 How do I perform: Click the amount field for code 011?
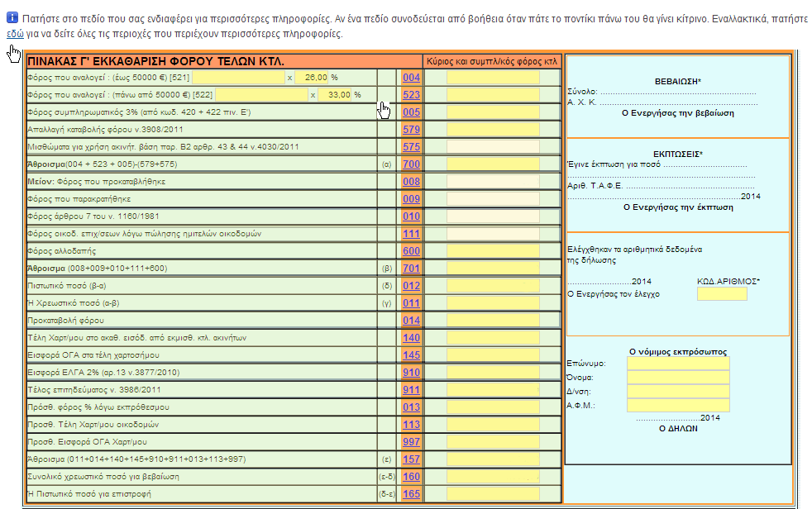tap(493, 303)
